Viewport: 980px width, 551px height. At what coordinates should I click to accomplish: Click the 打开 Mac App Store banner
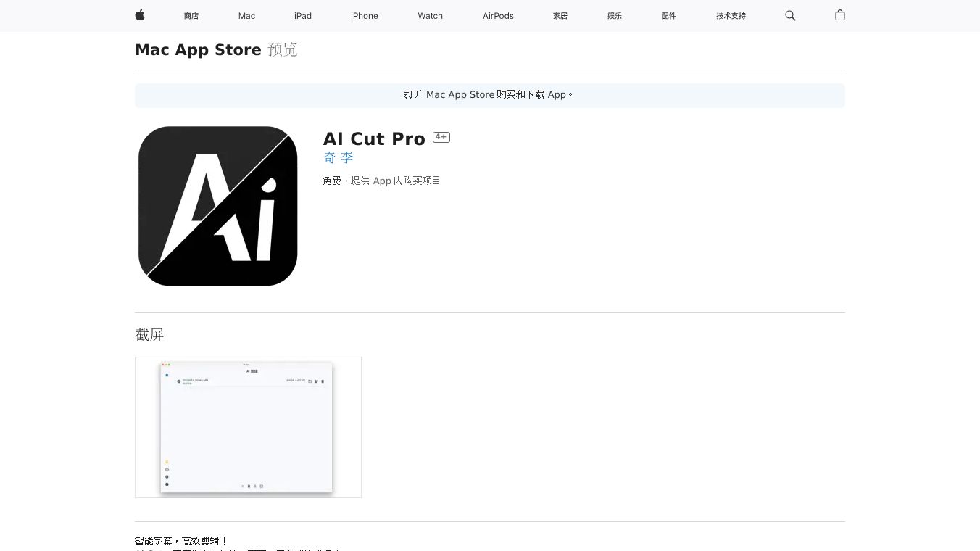pyautogui.click(x=490, y=95)
